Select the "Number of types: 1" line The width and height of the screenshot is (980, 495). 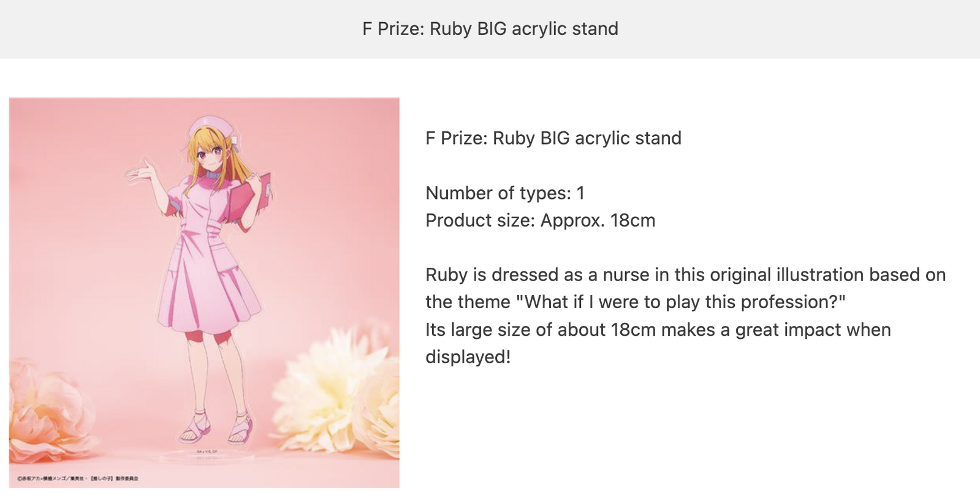(x=504, y=193)
